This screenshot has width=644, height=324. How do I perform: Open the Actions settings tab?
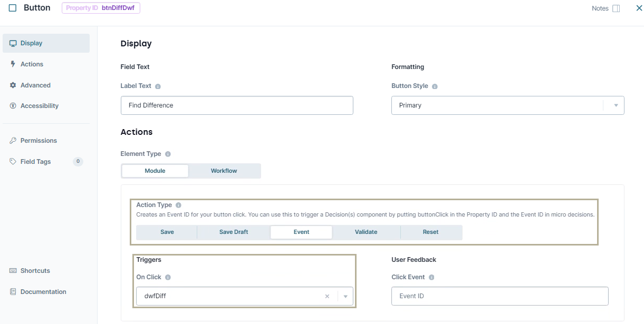[32, 64]
